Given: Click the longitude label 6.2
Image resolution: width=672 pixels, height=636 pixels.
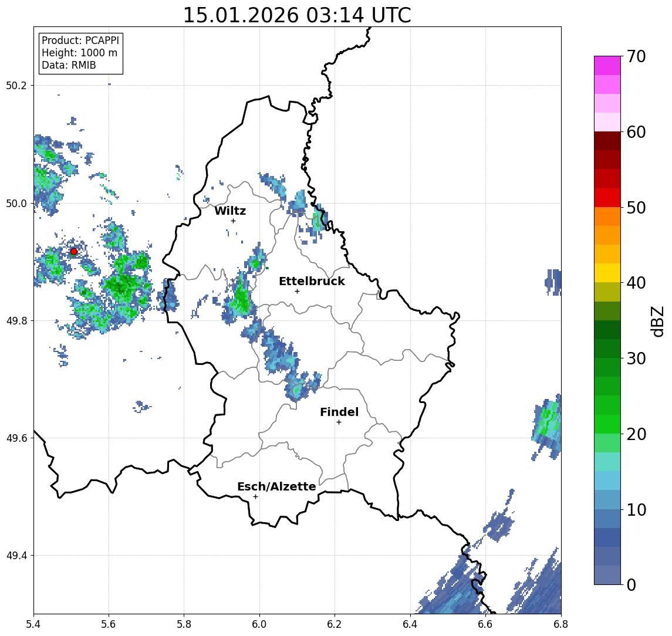Looking at the screenshot, I should click(335, 624).
